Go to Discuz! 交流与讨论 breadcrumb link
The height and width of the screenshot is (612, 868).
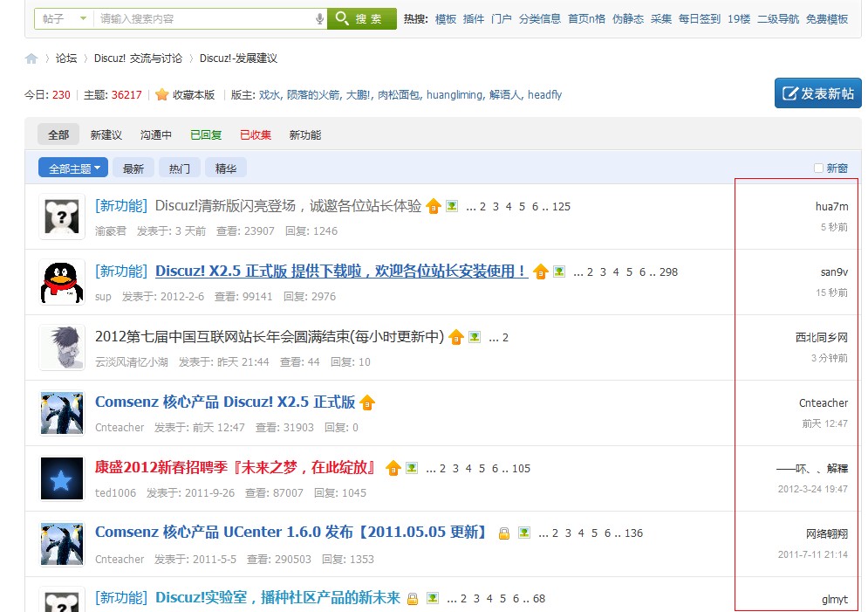tap(138, 58)
